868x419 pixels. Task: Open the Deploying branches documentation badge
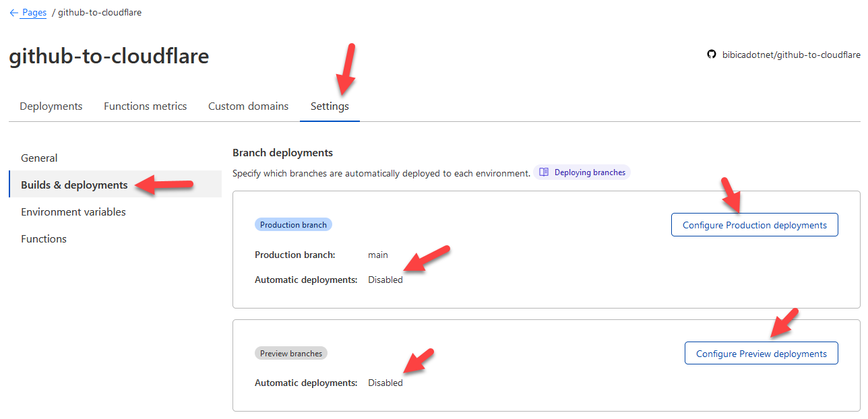(582, 172)
